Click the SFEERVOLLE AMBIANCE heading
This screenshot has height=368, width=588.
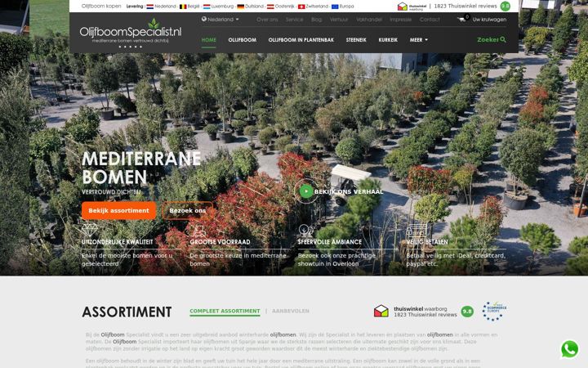(330, 242)
